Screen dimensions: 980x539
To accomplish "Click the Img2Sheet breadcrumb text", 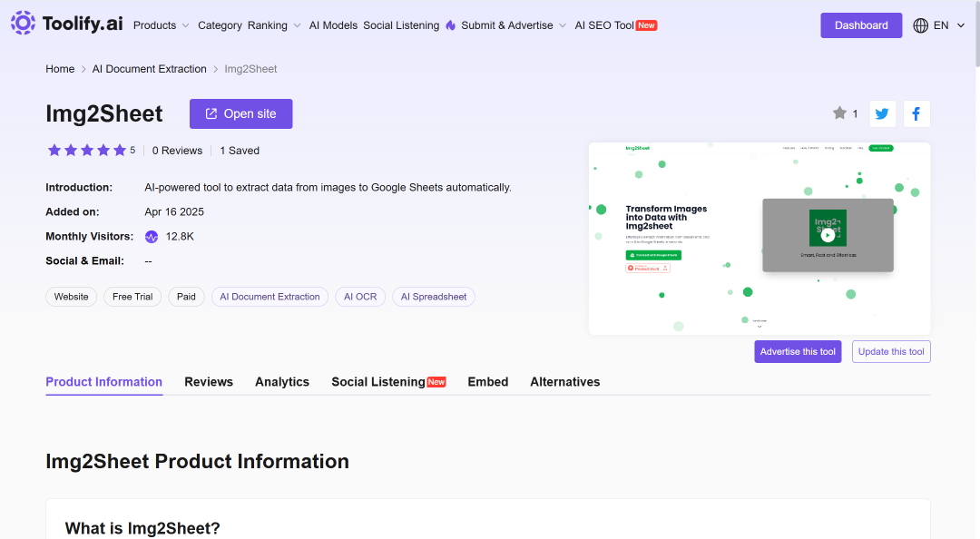I will (250, 69).
